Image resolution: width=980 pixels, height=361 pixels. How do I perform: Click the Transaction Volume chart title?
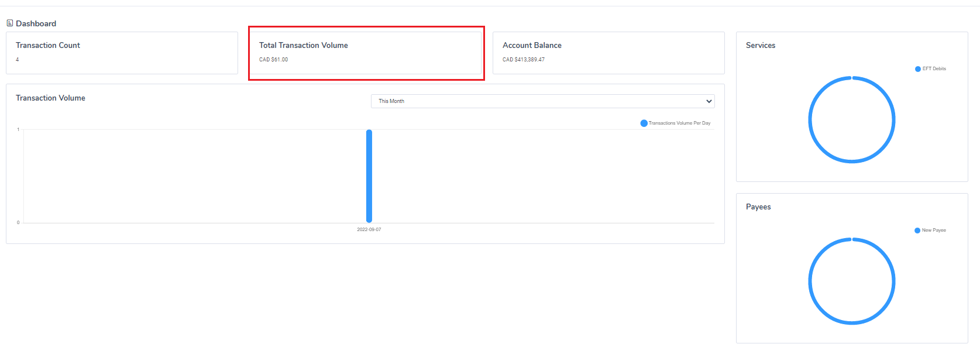click(x=50, y=98)
